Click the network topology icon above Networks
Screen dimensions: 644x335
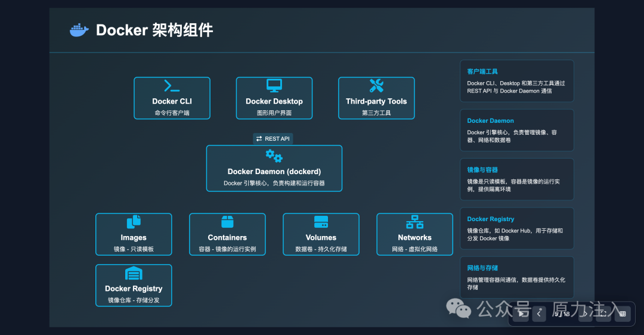coord(414,222)
